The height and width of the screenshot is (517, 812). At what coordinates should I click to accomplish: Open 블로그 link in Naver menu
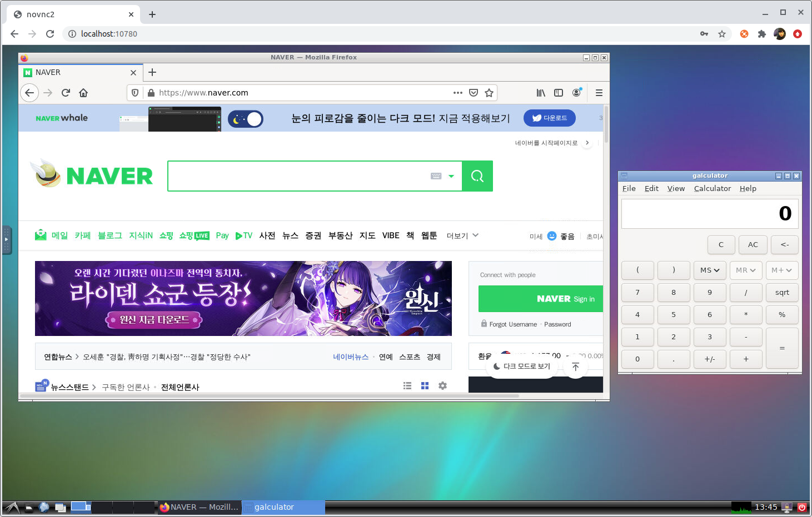pyautogui.click(x=110, y=235)
